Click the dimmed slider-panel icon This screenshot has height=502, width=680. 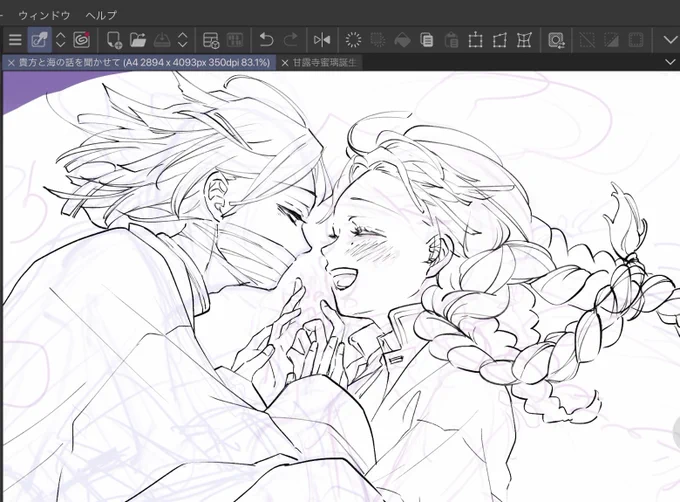coord(235,40)
